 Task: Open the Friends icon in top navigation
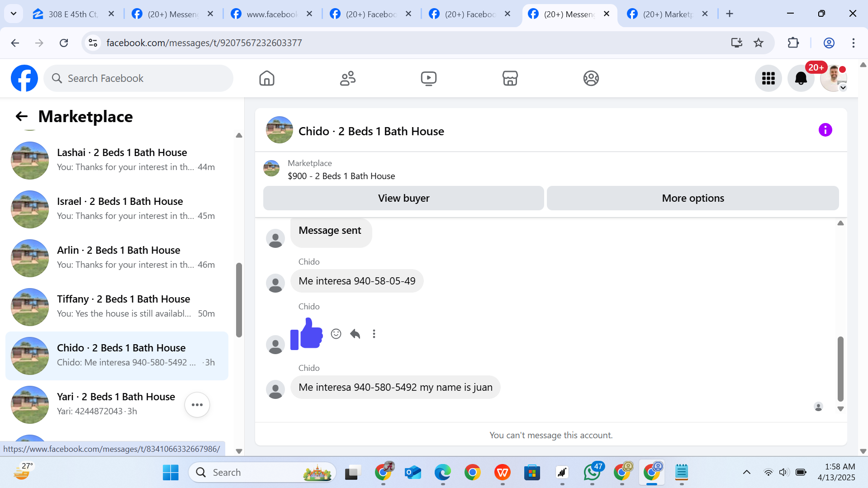[x=348, y=78]
